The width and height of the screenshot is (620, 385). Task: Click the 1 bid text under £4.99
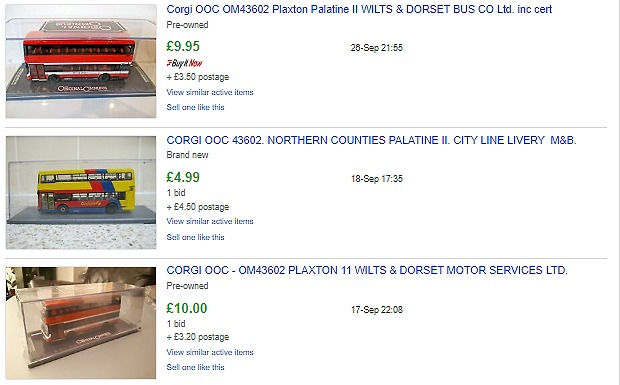click(x=176, y=193)
